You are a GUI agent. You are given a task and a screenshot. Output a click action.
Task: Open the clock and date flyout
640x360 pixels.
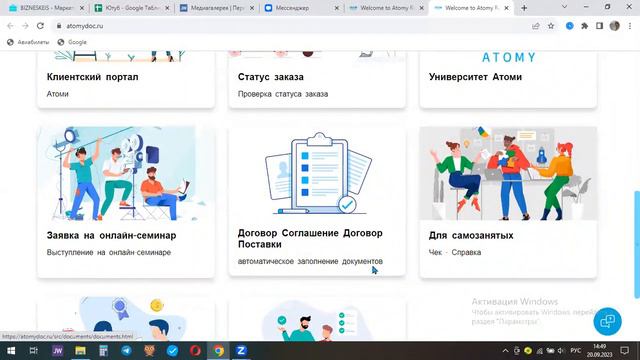pos(600,351)
